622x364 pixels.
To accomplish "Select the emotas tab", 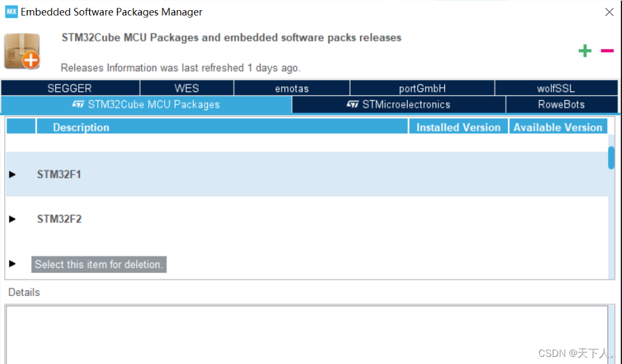I will point(292,88).
